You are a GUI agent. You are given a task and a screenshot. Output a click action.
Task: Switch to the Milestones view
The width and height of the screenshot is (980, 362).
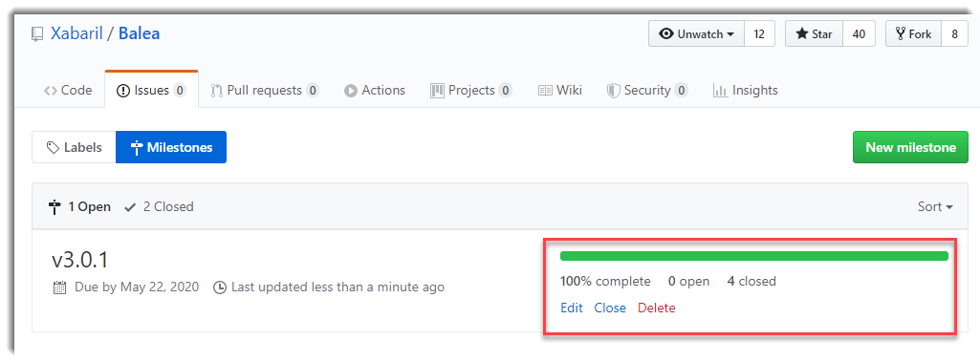pos(171,147)
